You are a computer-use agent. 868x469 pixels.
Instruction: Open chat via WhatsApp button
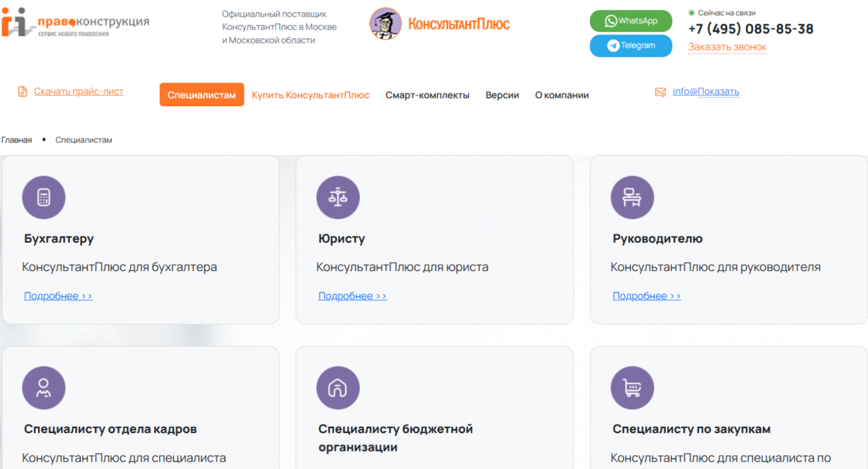point(631,21)
